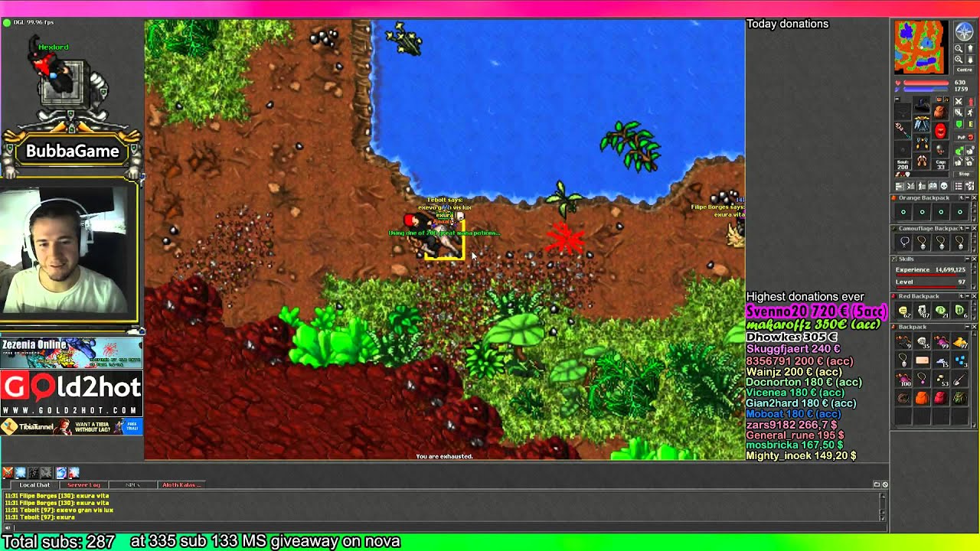This screenshot has width=980, height=551.
Task: Collapse the Skills panel
Action: (968, 259)
